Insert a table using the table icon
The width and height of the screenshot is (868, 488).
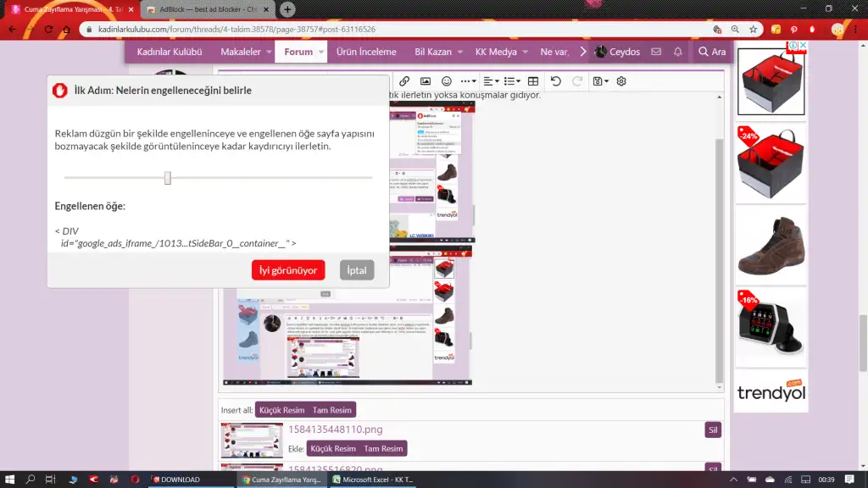[x=533, y=81]
